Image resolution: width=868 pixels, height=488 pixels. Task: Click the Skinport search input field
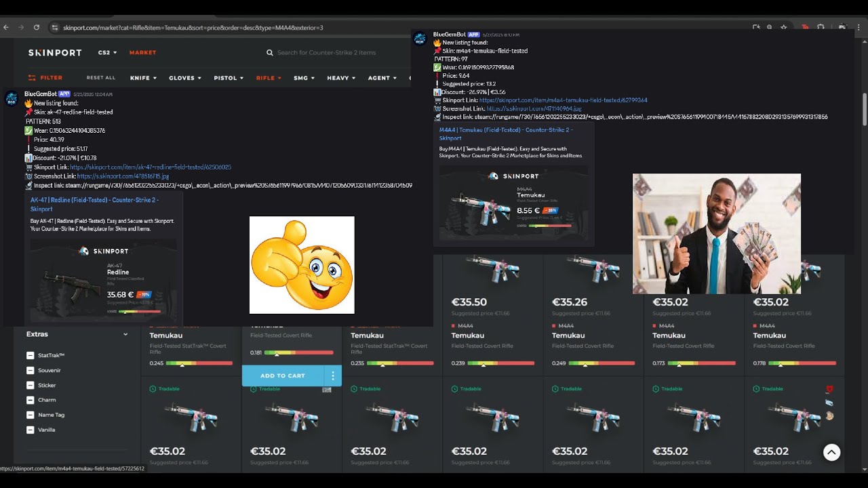click(326, 52)
